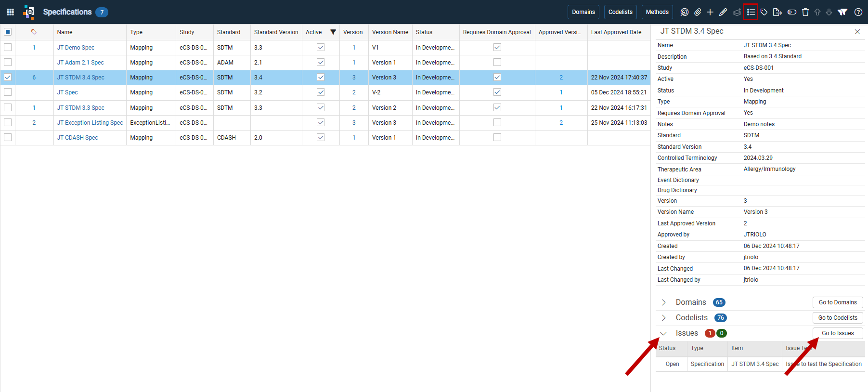Click the activate/deactivate switch icon in toolbar
The width and height of the screenshot is (868, 392).
(792, 12)
